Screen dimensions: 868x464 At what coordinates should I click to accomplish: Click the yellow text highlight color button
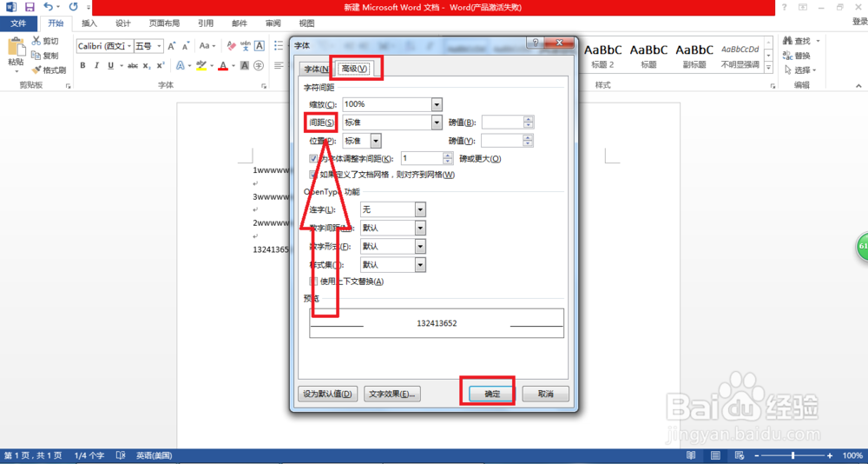[201, 65]
